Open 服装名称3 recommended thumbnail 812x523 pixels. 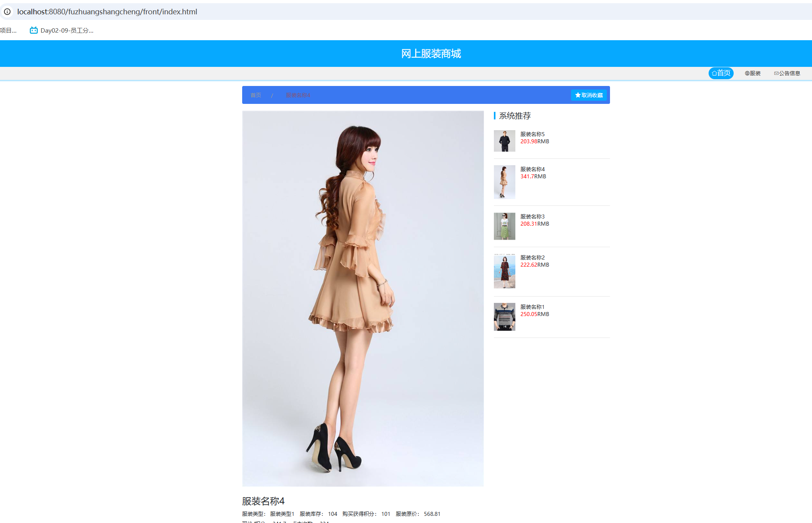tap(504, 226)
